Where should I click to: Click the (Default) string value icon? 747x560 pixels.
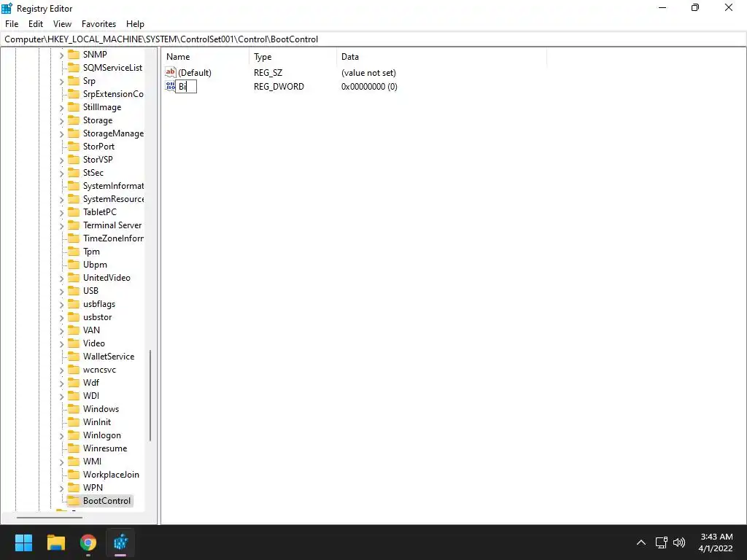[x=171, y=72]
